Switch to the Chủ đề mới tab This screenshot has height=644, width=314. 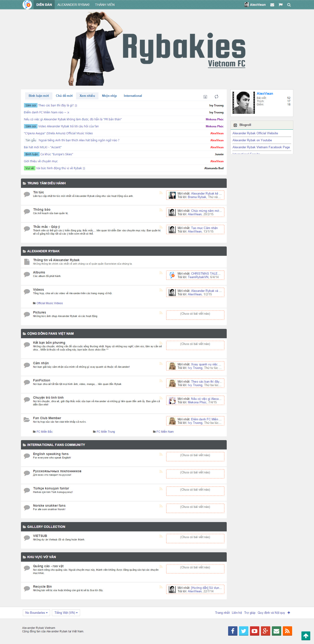coord(64,96)
